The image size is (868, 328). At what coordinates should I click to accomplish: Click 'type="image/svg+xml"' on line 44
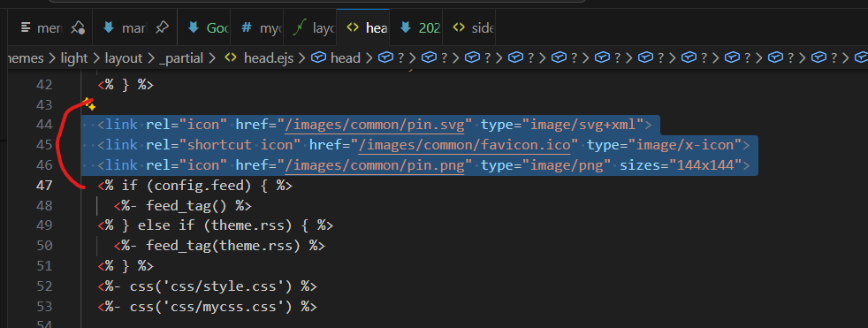(x=562, y=126)
